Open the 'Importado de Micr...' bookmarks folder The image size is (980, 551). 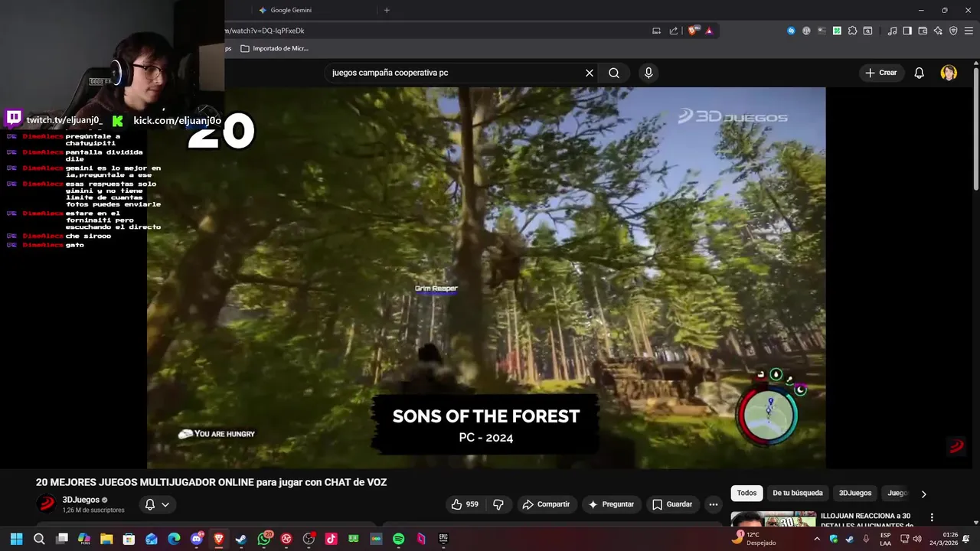274,48
